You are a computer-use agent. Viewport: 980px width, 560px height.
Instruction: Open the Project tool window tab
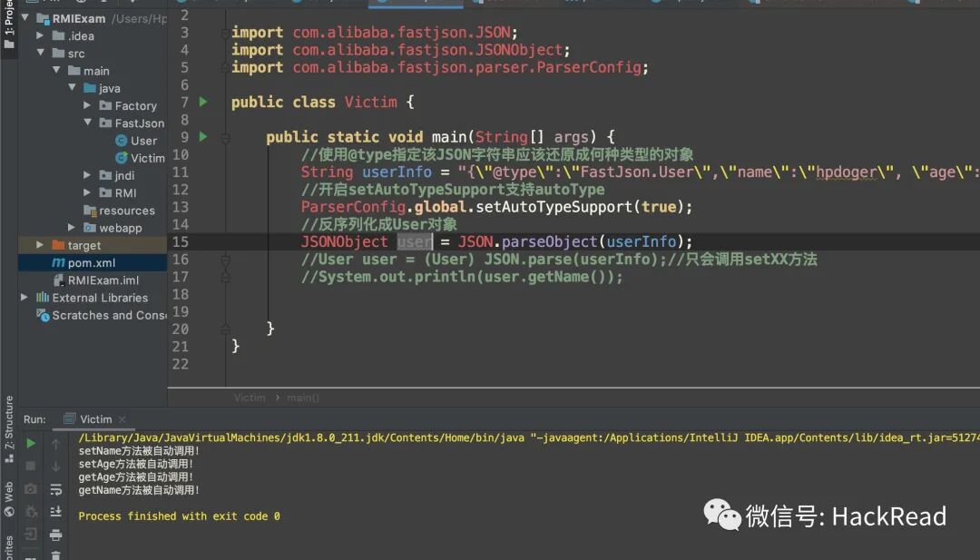[9, 25]
